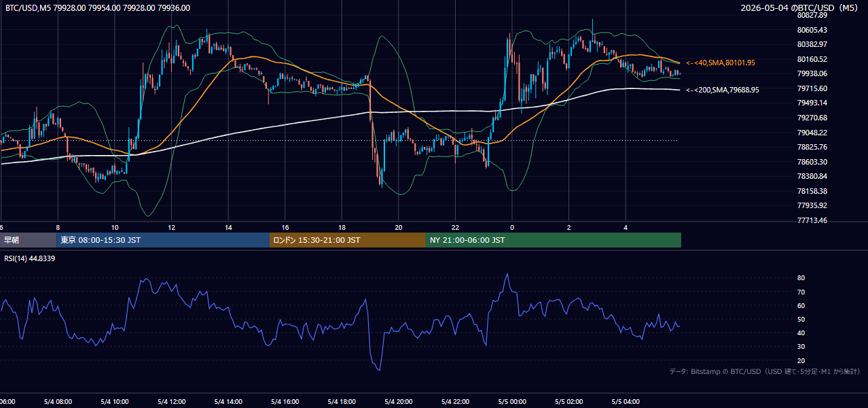Screen dimensions: 868x408
Task: Click hour tick 12 under price chart
Action: 172,227
